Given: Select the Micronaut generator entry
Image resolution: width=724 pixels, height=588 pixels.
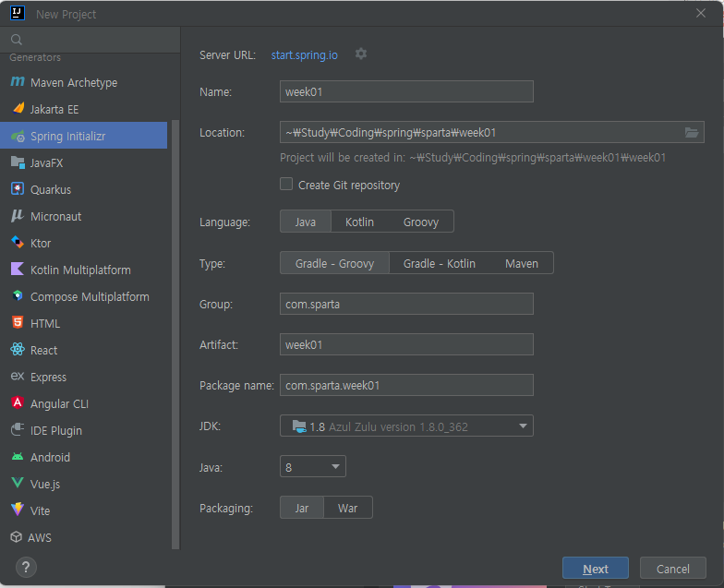Looking at the screenshot, I should [x=83, y=216].
